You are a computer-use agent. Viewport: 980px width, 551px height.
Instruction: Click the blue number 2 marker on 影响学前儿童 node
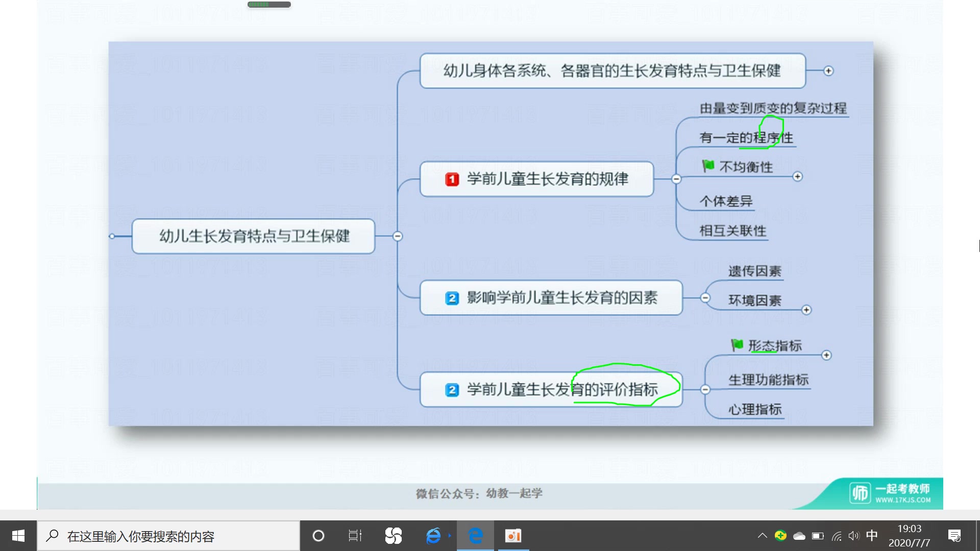452,298
